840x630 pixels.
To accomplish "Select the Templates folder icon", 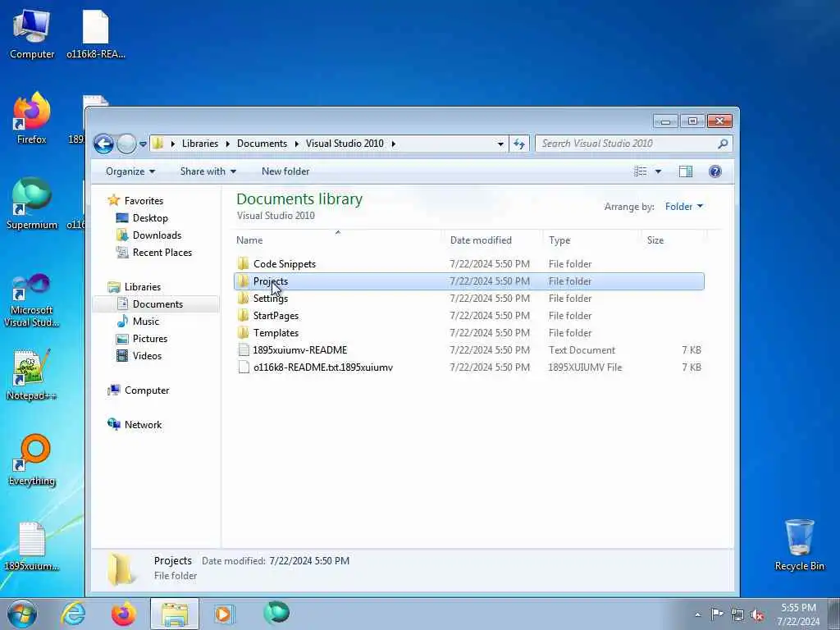I will [x=243, y=333].
